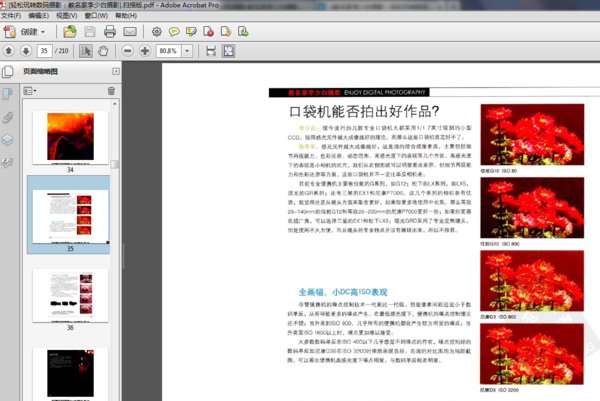The height and width of the screenshot is (401, 600).
Task: Click the zoom field showing 80.8%
Action: (168, 51)
